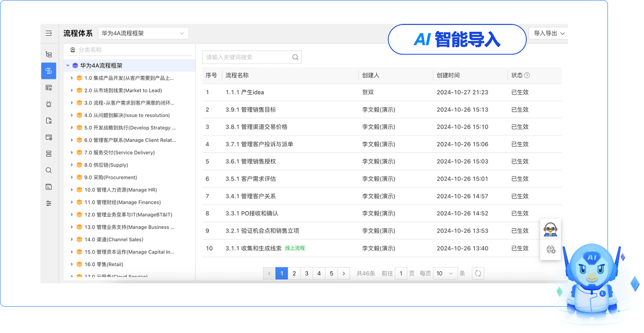Collapse the 华为4A流程框架 root node
The width and height of the screenshot is (644, 333).
pyautogui.click(x=68, y=65)
